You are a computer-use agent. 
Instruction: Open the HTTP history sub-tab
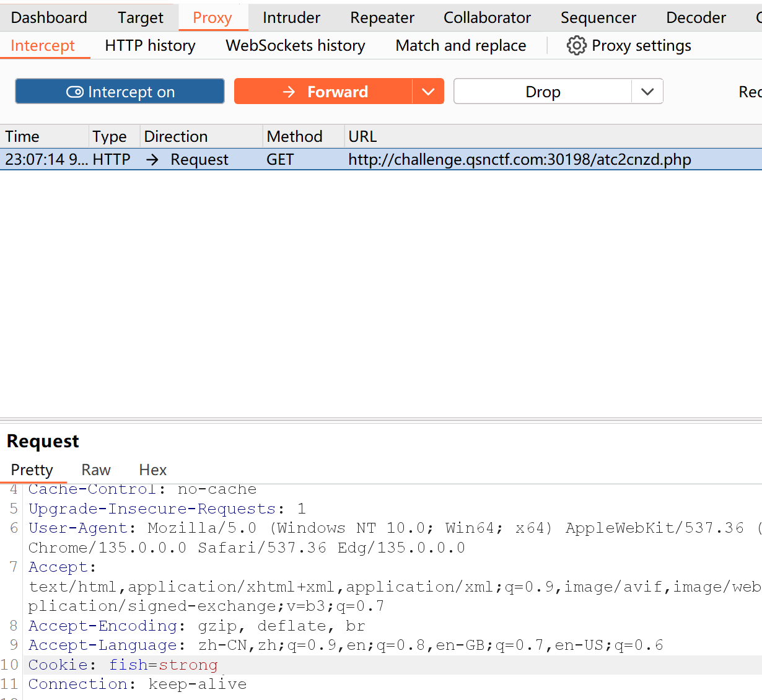coord(150,46)
